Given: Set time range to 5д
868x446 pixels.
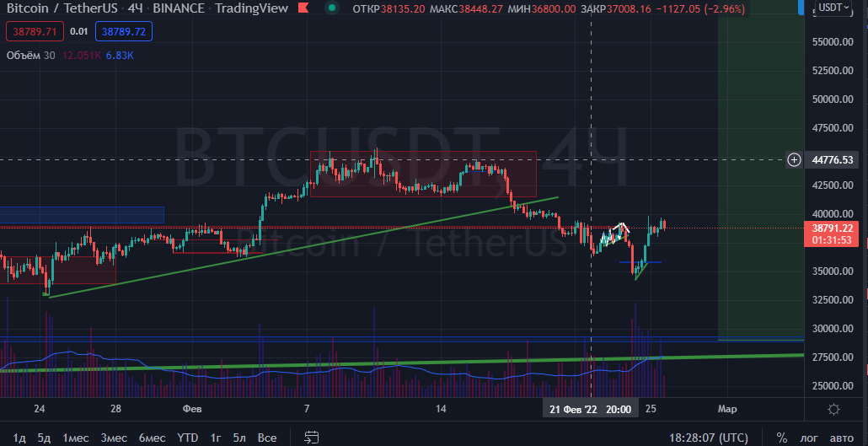Looking at the screenshot, I should click(x=45, y=438).
